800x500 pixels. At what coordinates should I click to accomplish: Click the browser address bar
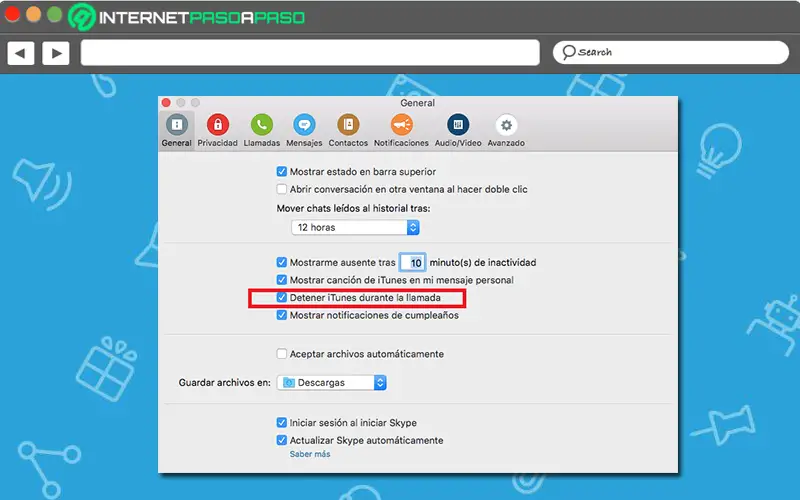[x=310, y=53]
